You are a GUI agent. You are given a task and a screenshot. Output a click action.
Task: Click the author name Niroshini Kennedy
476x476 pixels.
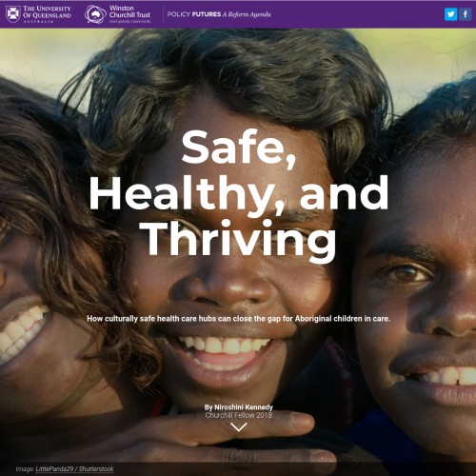[239, 407]
